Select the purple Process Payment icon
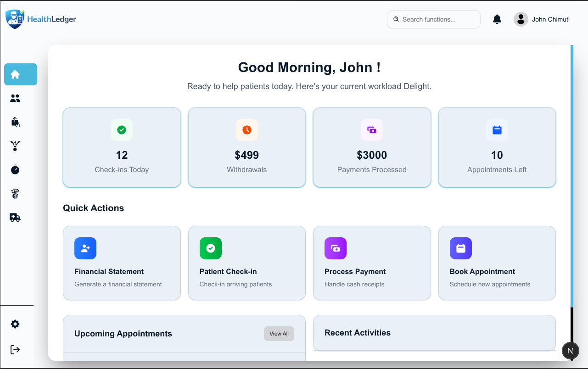 coord(336,248)
